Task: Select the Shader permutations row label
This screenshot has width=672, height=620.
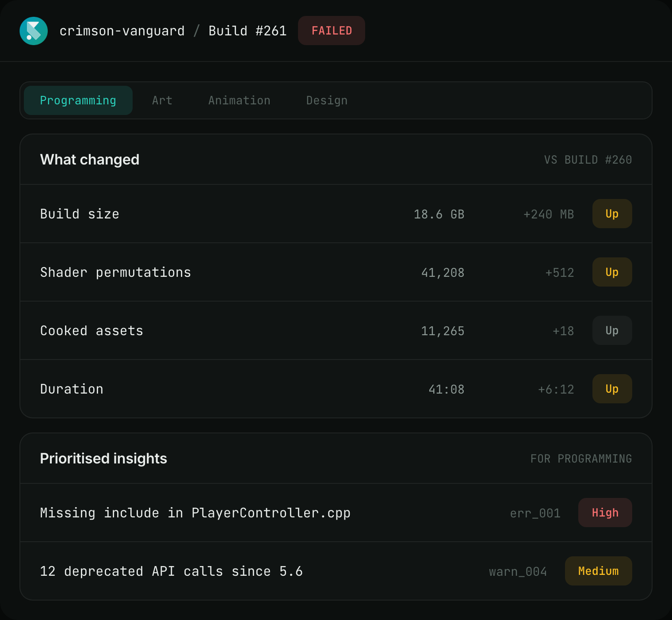Action: pyautogui.click(x=115, y=272)
